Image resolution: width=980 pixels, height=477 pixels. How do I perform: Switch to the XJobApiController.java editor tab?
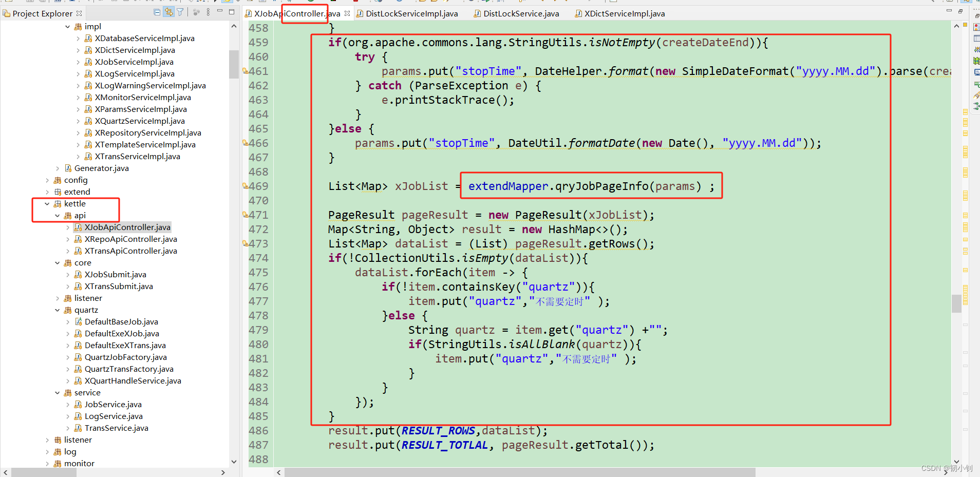click(x=297, y=13)
